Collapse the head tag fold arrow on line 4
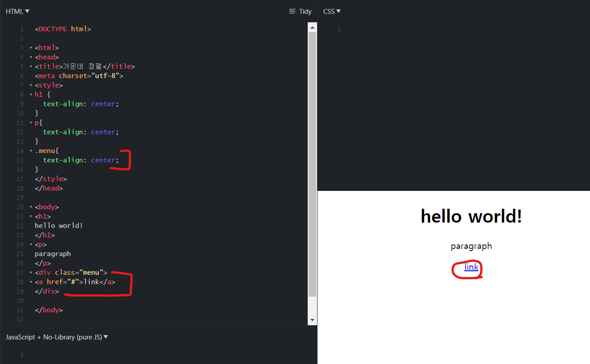 (31, 57)
